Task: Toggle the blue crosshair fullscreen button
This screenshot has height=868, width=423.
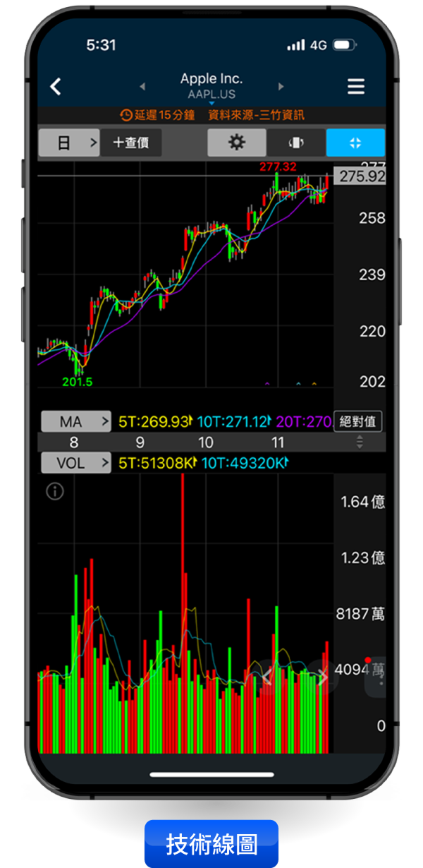Action: [x=355, y=143]
